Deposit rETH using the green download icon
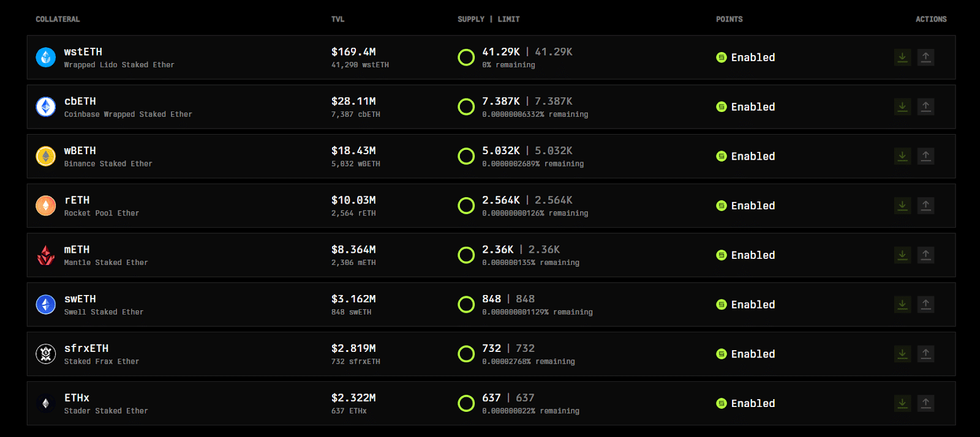This screenshot has width=980, height=437. coord(902,206)
